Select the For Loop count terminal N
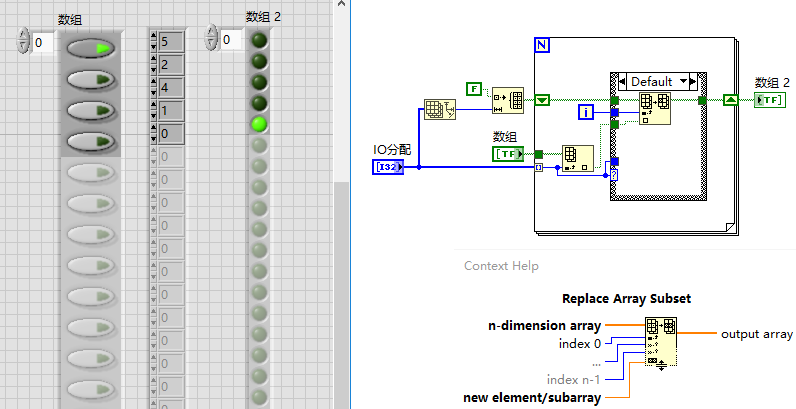This screenshot has width=796, height=409. 542,46
